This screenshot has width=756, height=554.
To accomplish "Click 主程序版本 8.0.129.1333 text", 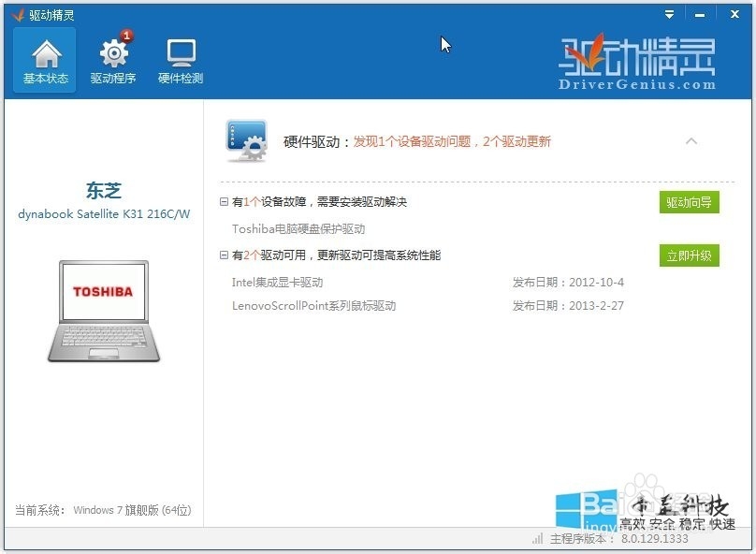I will point(619,539).
